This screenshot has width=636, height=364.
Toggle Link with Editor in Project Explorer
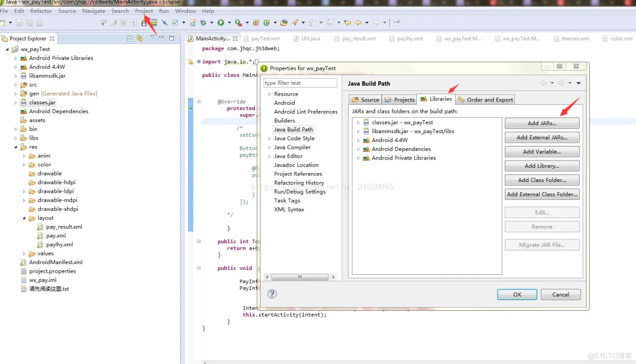tap(140, 39)
